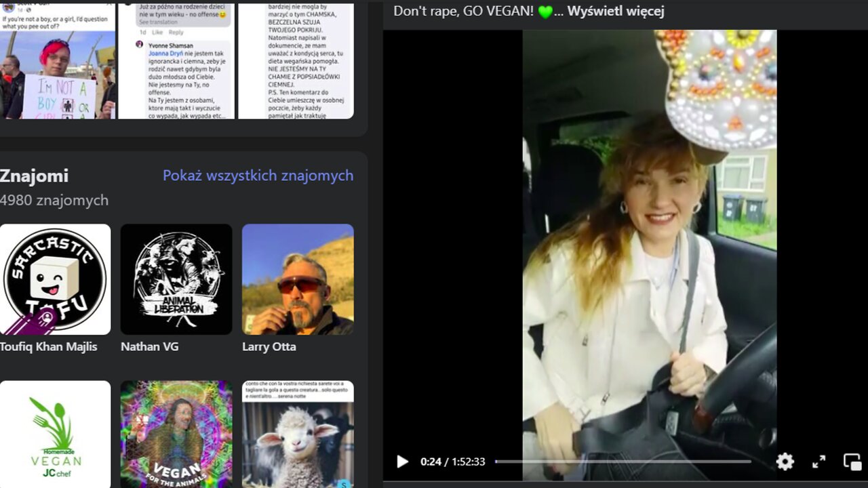The image size is (868, 488).
Task: Click the 0:24 / 1:52:33 time display
Action: [453, 462]
